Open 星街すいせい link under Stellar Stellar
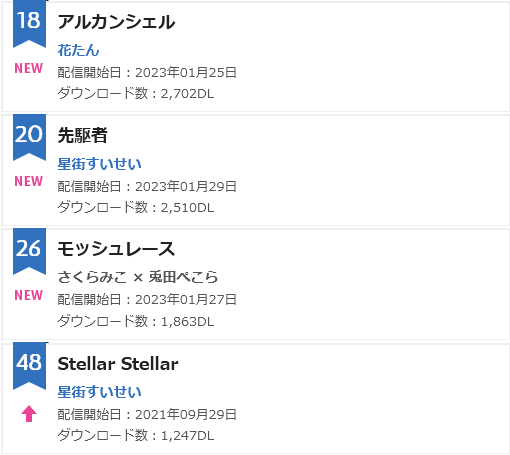The width and height of the screenshot is (510, 455). click(x=99, y=392)
